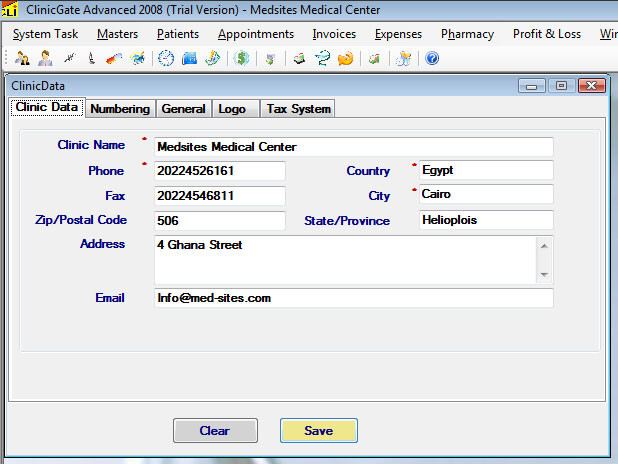Click the Phone label
The width and height of the screenshot is (618, 464).
coord(106,171)
